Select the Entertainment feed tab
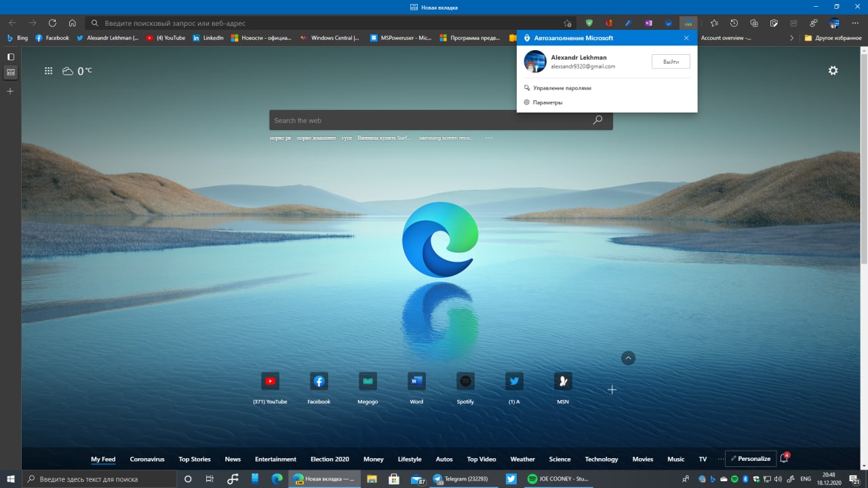The height and width of the screenshot is (488, 868). (275, 459)
